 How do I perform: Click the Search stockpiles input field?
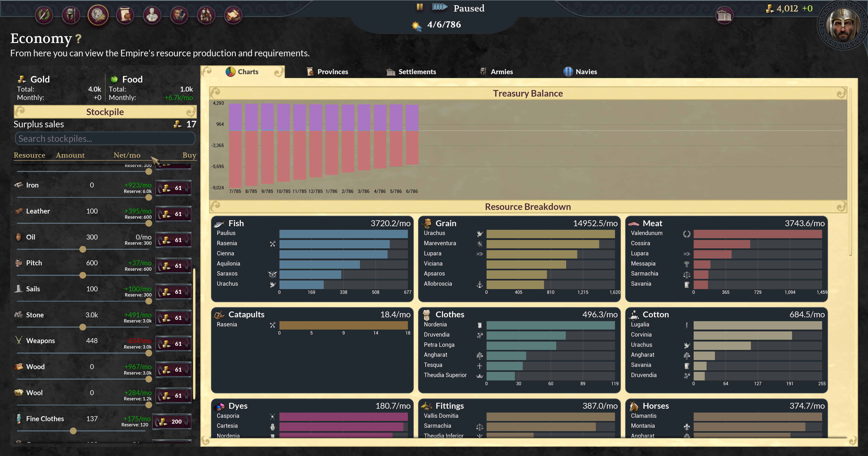(x=105, y=138)
